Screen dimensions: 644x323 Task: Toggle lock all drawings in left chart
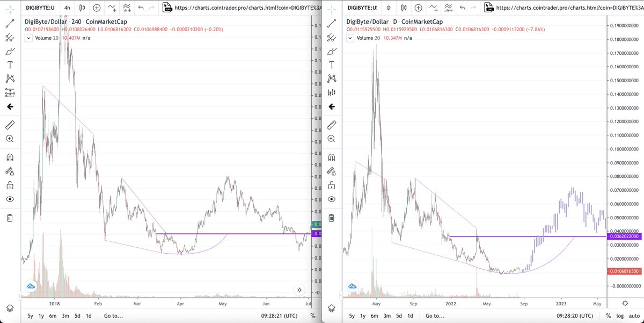click(x=10, y=185)
